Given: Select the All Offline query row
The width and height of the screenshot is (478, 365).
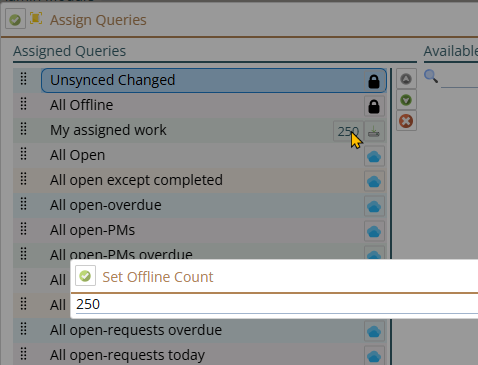Looking at the screenshot, I should (x=200, y=105).
